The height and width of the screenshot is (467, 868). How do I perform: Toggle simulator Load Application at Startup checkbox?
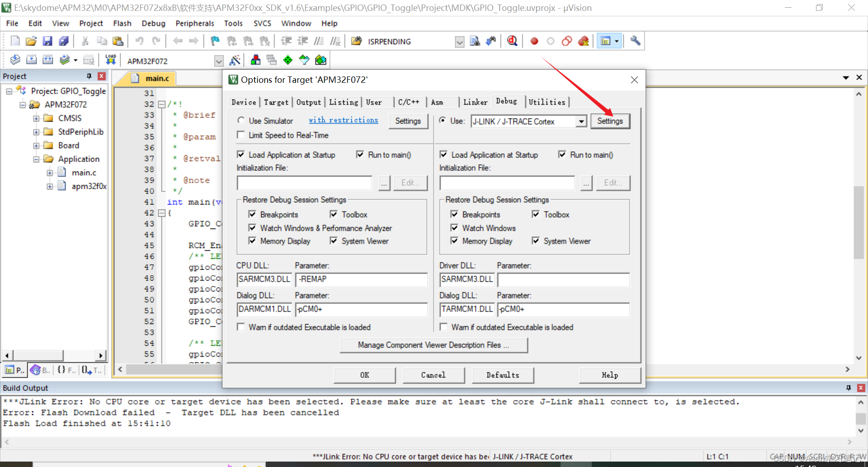[x=241, y=154]
